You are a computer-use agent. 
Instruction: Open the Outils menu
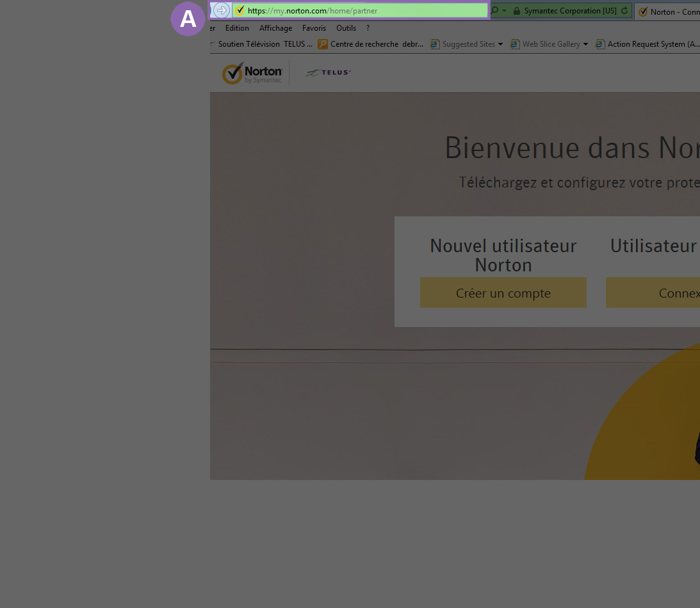coord(346,28)
